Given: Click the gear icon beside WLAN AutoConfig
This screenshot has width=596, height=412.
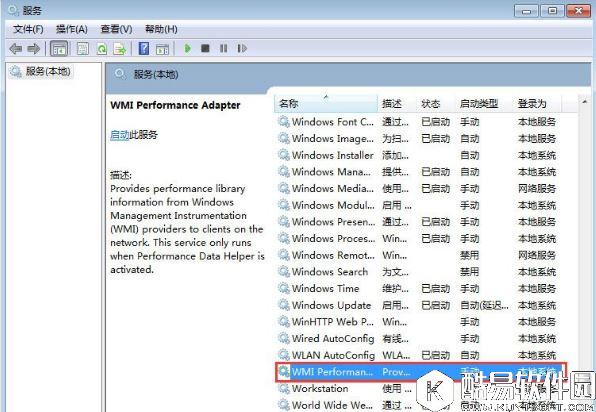Looking at the screenshot, I should pyautogui.click(x=284, y=355).
